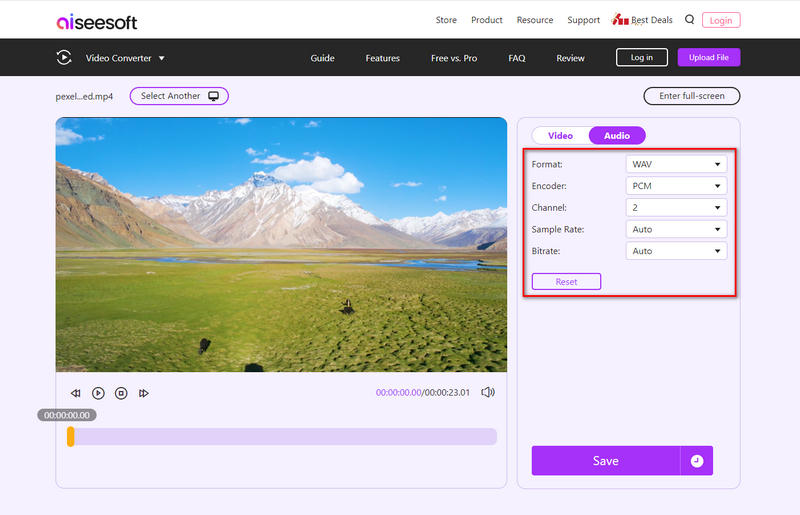
Task: Select the Audio settings tab
Action: click(617, 135)
